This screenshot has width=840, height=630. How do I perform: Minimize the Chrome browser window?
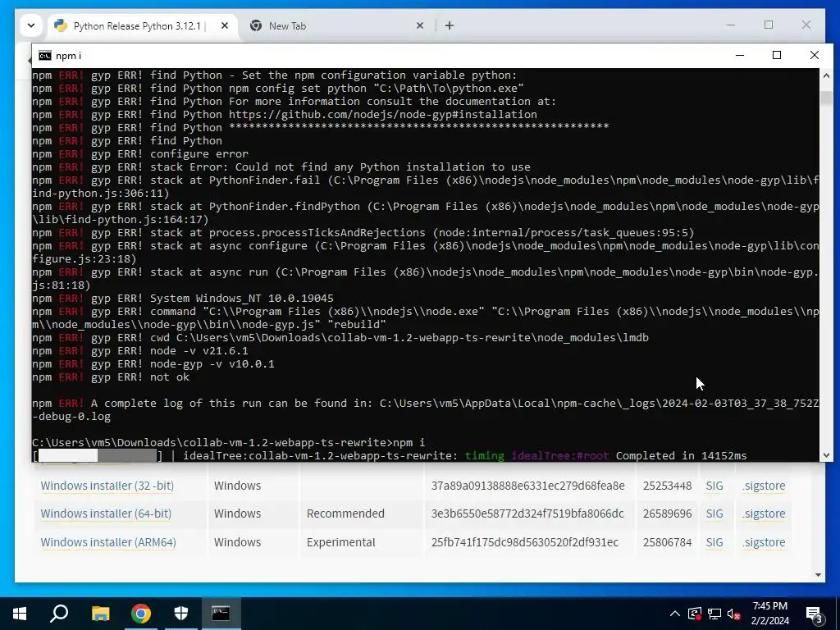click(731, 25)
